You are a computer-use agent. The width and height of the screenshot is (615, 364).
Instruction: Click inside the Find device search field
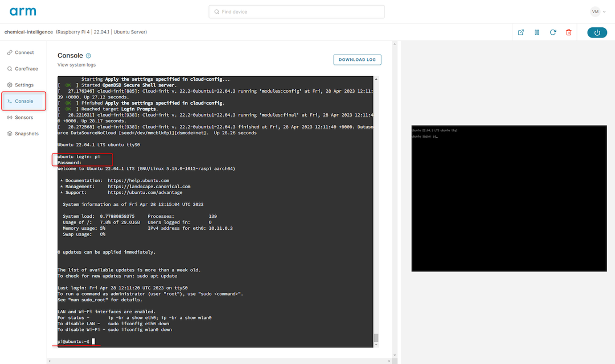coord(296,11)
